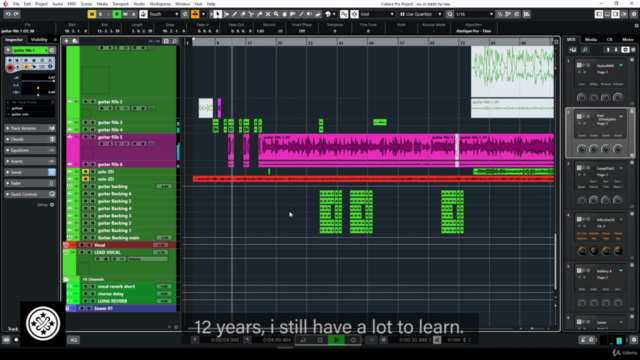Select the Time Warp tool
The width and height of the screenshot is (640, 360).
coord(293,14)
